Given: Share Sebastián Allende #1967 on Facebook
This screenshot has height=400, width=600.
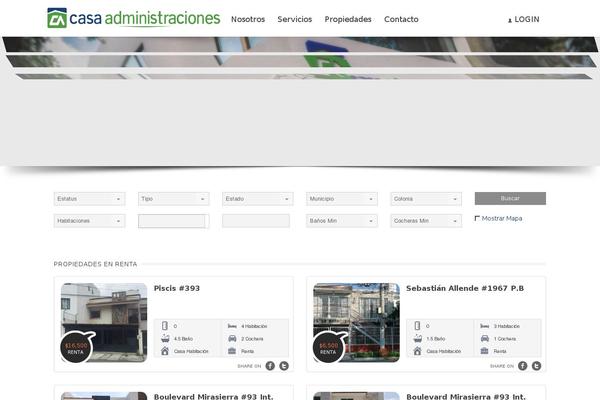Looking at the screenshot, I should (x=523, y=366).
